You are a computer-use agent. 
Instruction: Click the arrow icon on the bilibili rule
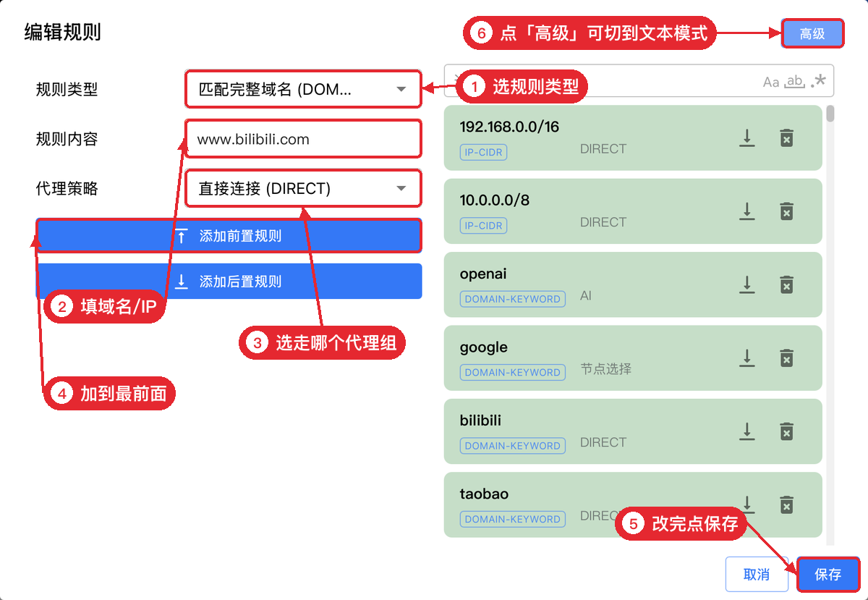(x=747, y=431)
